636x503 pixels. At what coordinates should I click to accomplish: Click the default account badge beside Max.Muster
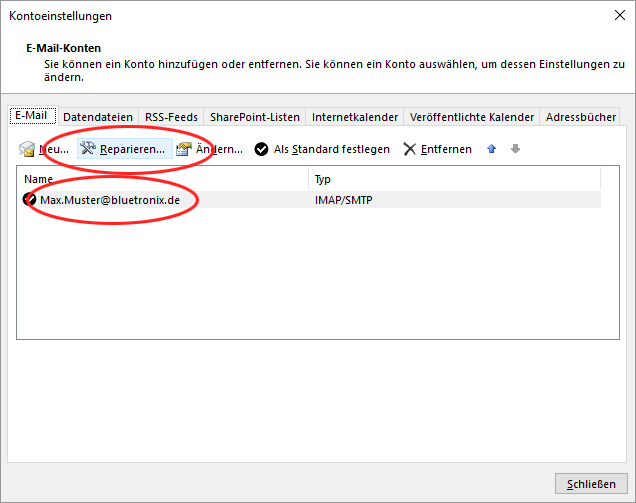pyautogui.click(x=29, y=199)
